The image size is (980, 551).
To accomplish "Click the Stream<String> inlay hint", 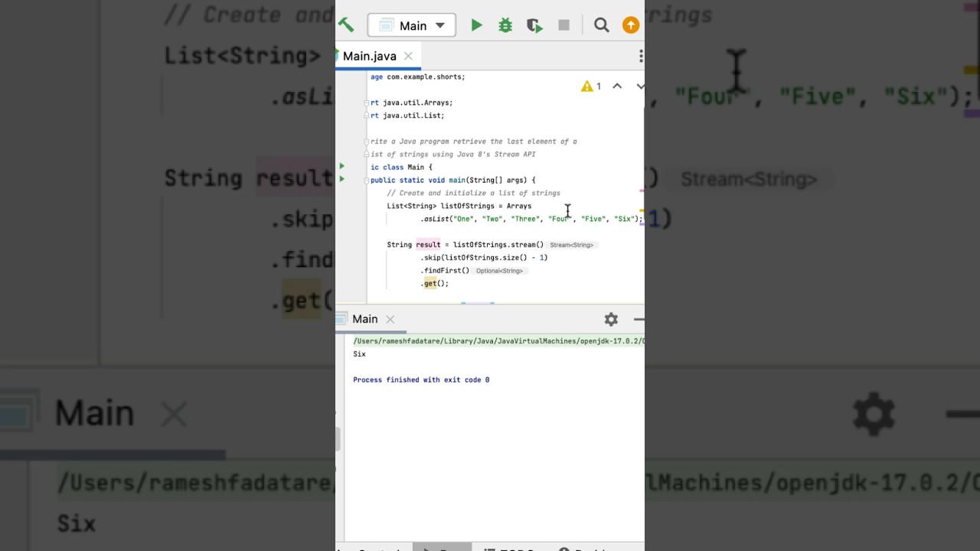I will (x=571, y=245).
